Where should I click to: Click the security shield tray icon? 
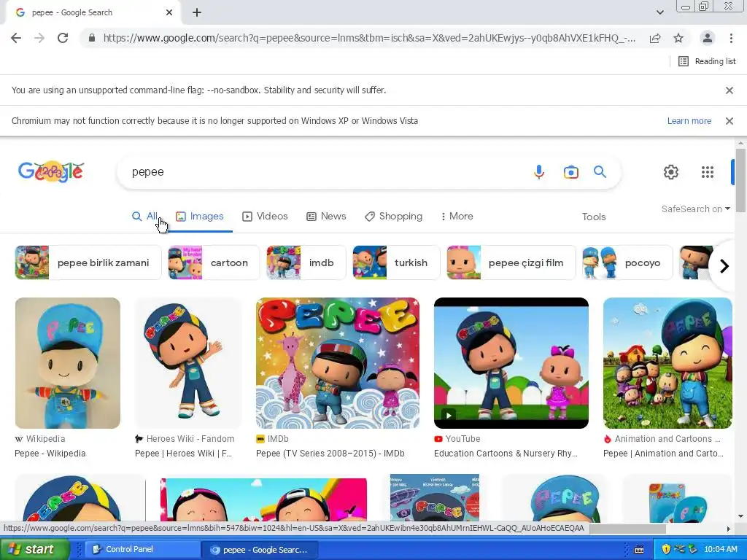[665, 550]
